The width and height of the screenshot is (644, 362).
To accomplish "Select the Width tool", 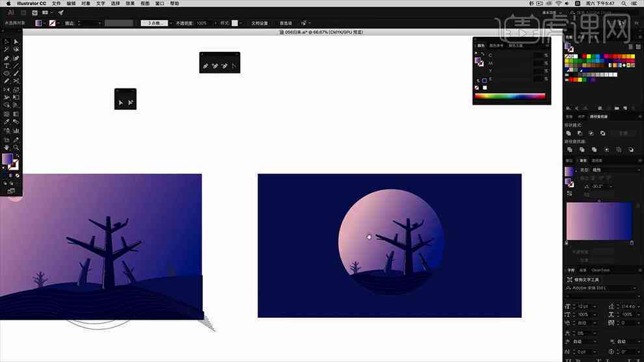I will pyautogui.click(x=7, y=97).
